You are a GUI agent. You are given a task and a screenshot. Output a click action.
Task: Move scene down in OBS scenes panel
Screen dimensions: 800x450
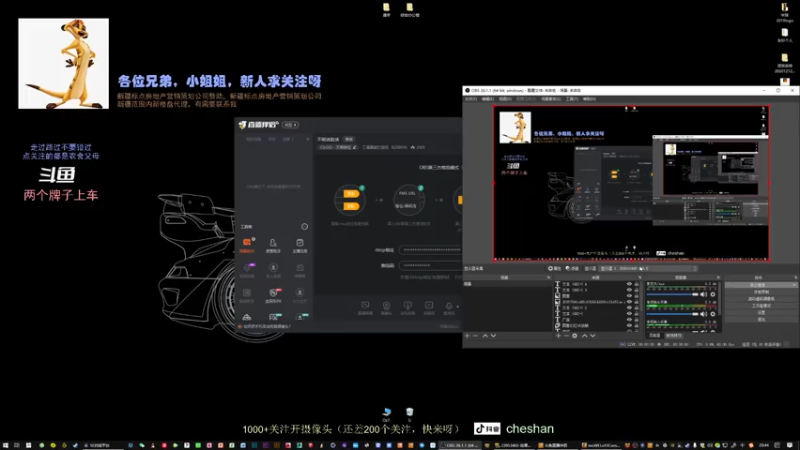[493, 336]
